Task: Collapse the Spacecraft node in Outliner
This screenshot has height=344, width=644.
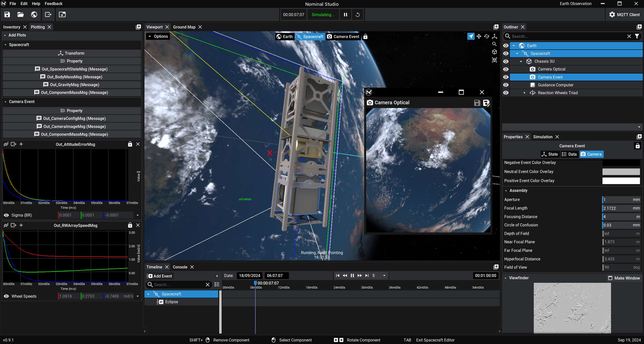Action: (x=517, y=53)
